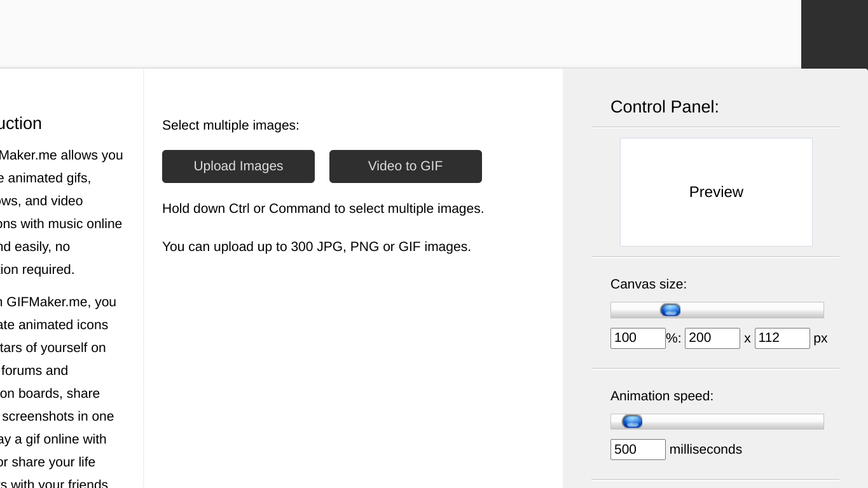868x488 pixels.
Task: Click the "Animation speed:" label
Action: (x=662, y=396)
